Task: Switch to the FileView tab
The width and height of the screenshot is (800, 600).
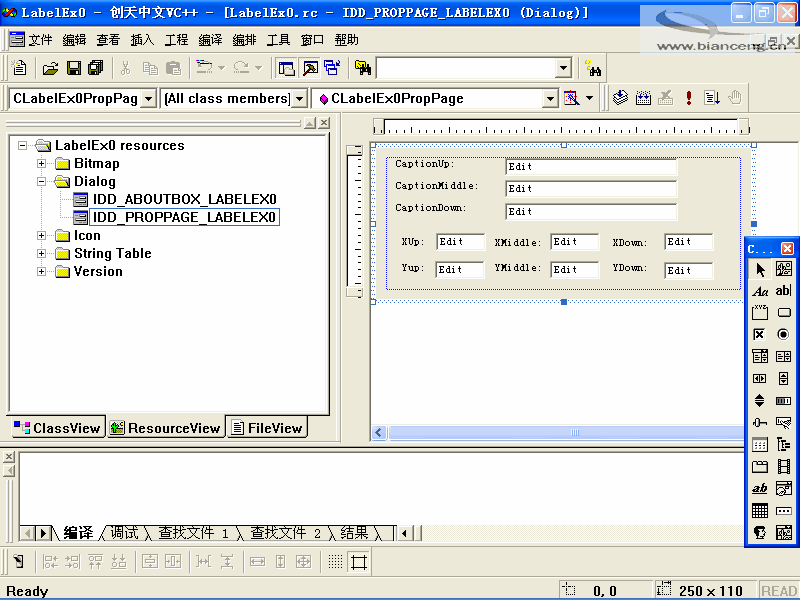Action: (x=267, y=428)
